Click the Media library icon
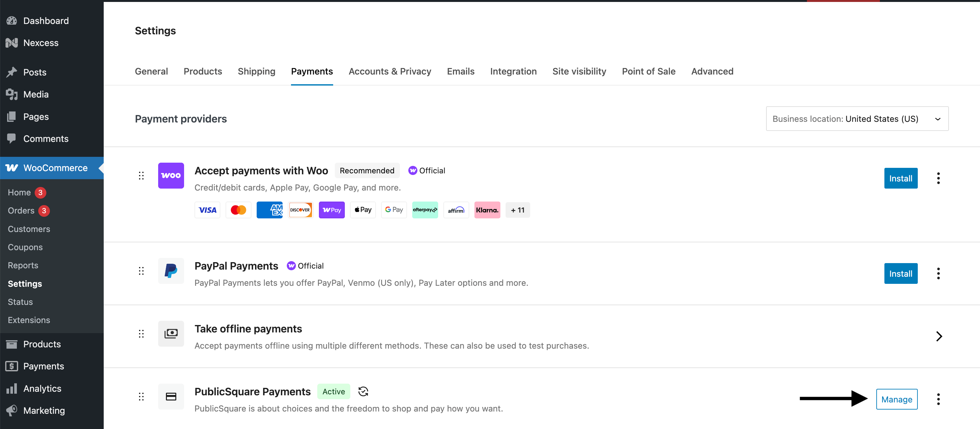The height and width of the screenshot is (429, 980). (x=12, y=94)
